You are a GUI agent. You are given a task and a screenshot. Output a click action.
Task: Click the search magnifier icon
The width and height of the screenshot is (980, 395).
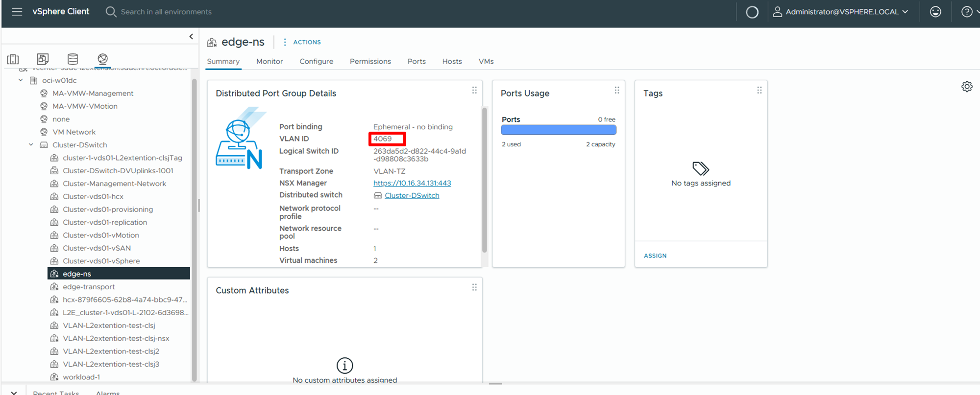111,12
